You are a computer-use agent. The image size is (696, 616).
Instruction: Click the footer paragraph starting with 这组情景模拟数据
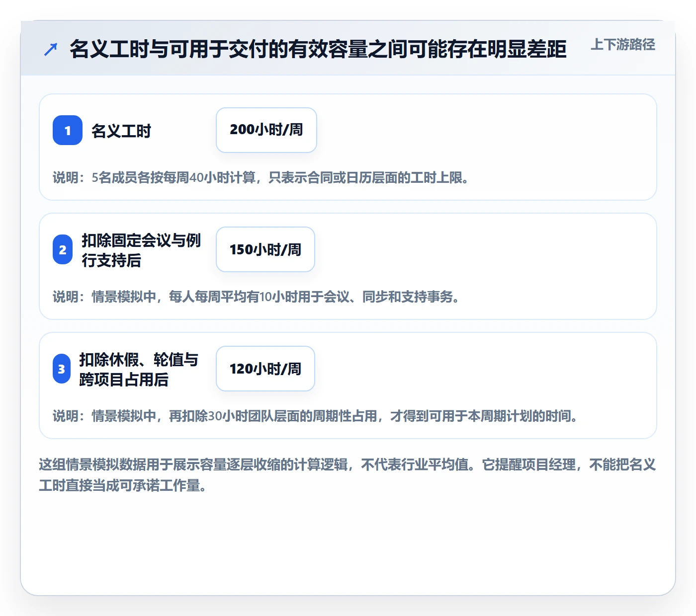[348, 475]
